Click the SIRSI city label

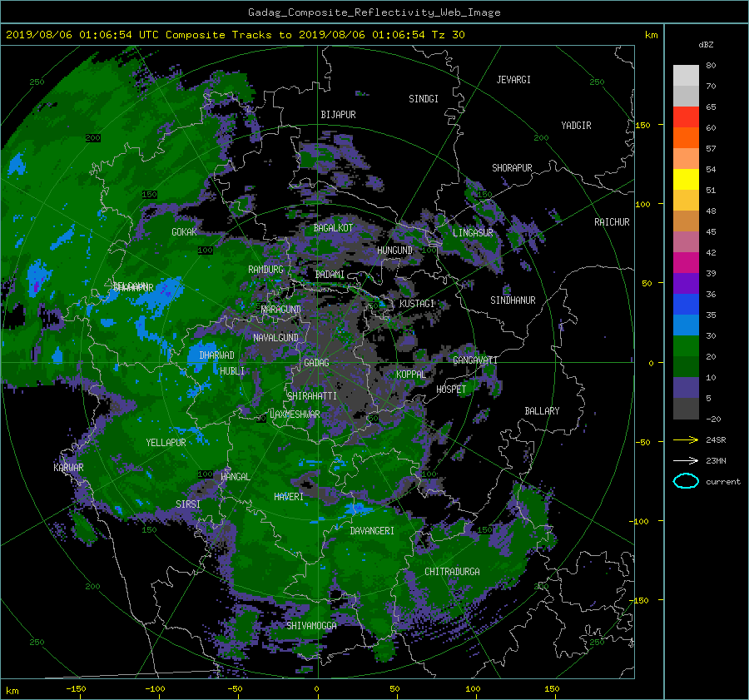[x=188, y=504]
